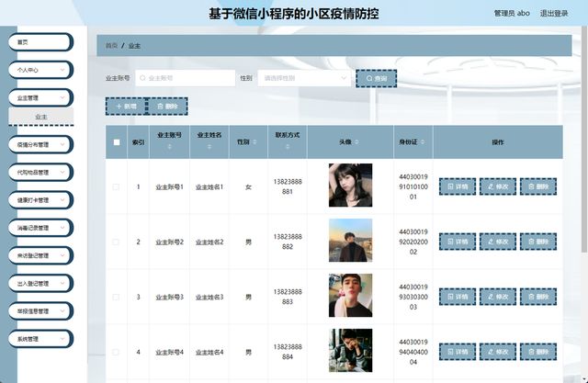Open 详情 for 业主账号2 row
588x383 pixels.
pyautogui.click(x=458, y=242)
